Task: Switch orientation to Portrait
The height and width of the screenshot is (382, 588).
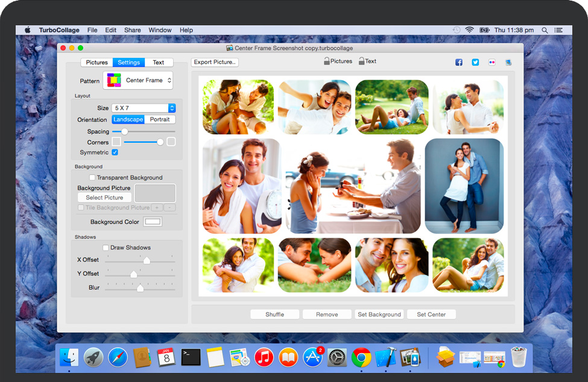Action: pyautogui.click(x=160, y=119)
